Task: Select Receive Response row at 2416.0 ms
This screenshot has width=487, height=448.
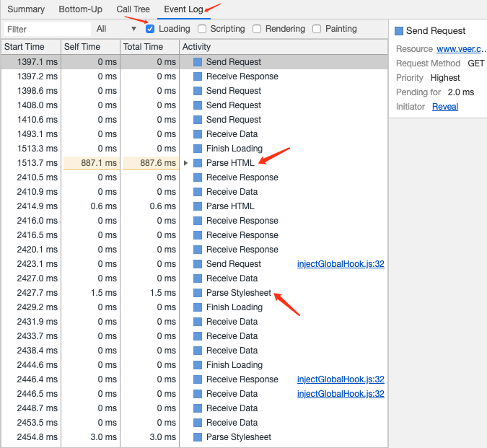Action: tap(194, 221)
